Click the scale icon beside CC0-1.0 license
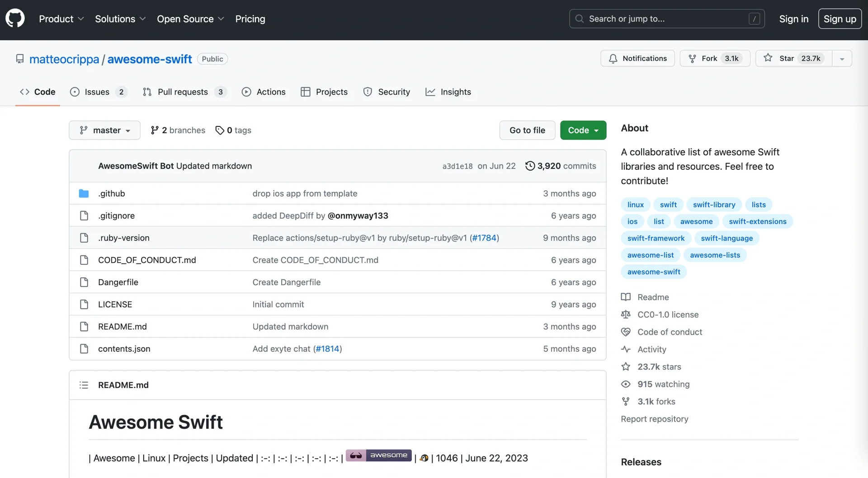Image resolution: width=868 pixels, height=478 pixels. [626, 314]
